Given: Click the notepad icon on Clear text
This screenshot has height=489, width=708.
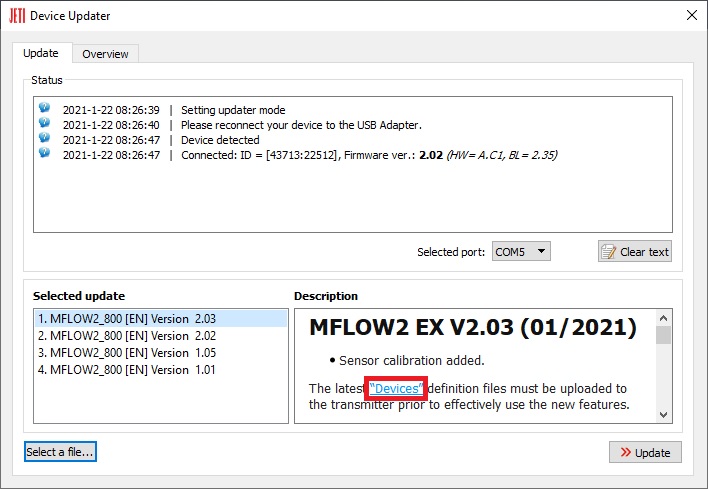Looking at the screenshot, I should coord(609,251).
